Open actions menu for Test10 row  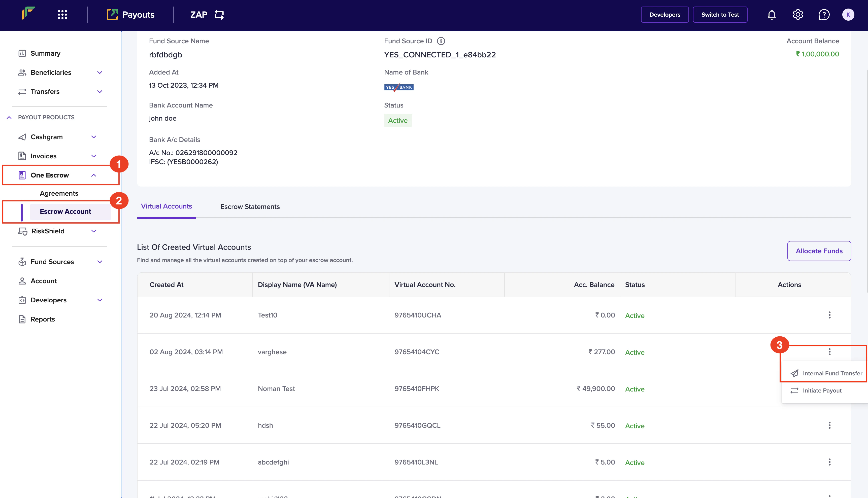[x=829, y=315]
